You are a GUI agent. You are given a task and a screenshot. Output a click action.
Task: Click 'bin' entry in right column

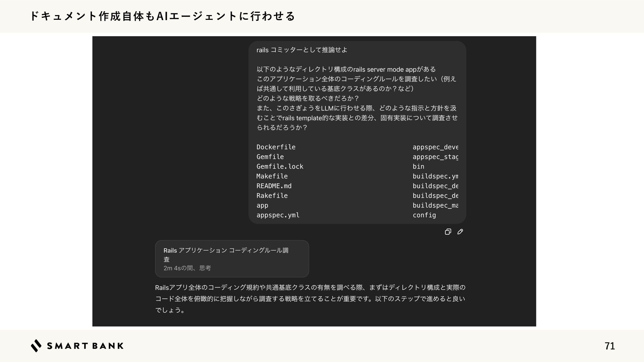[x=418, y=167]
